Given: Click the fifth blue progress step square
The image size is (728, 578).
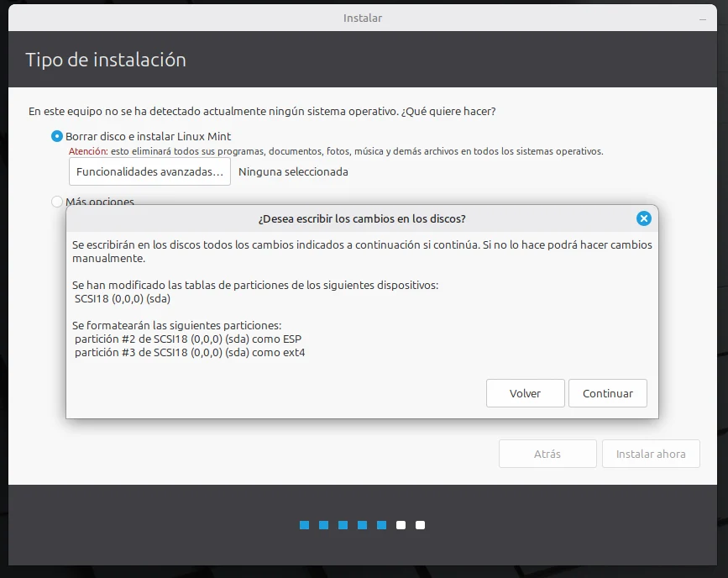Looking at the screenshot, I should click(381, 525).
